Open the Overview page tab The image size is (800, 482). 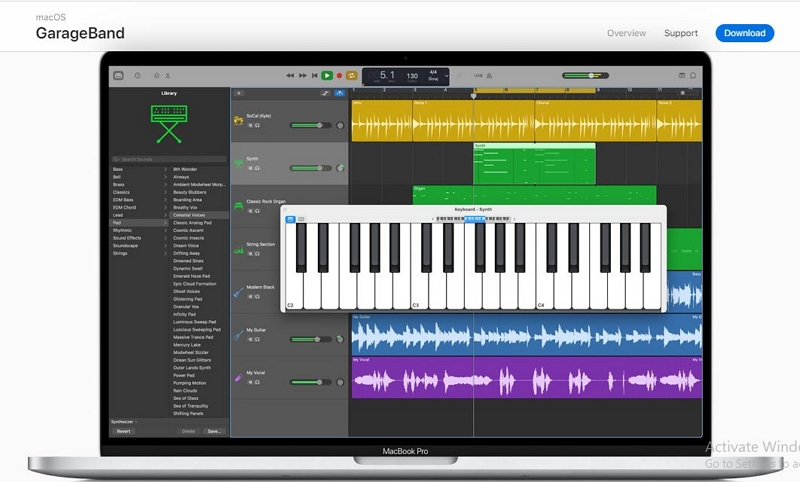627,33
